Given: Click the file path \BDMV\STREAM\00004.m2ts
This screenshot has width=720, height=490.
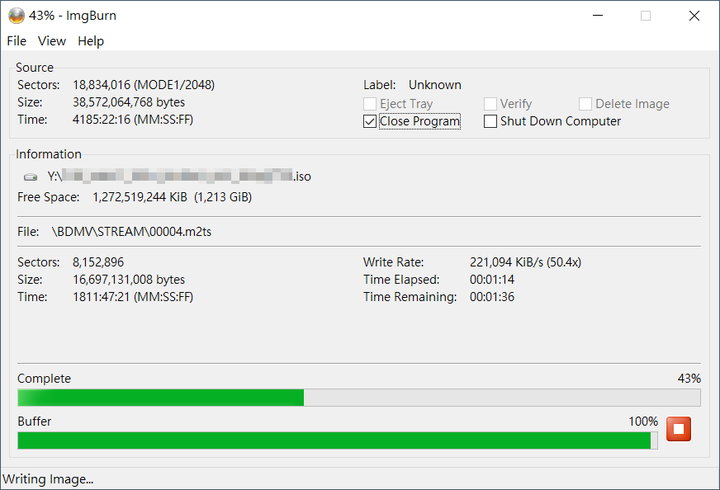Looking at the screenshot, I should 131,231.
